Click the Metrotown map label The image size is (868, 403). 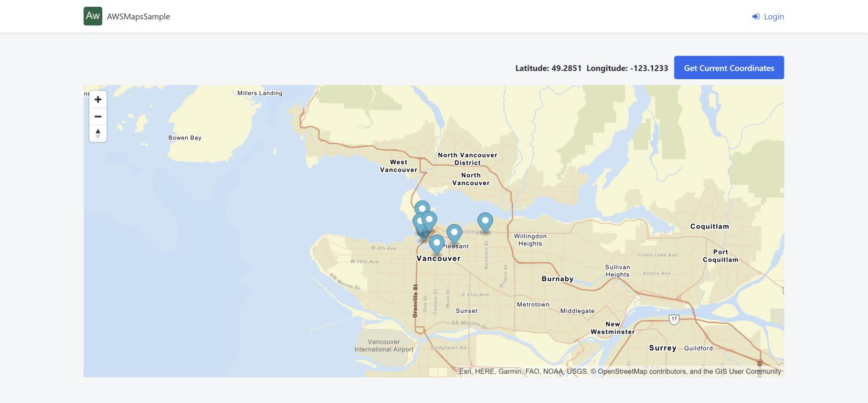click(x=533, y=305)
